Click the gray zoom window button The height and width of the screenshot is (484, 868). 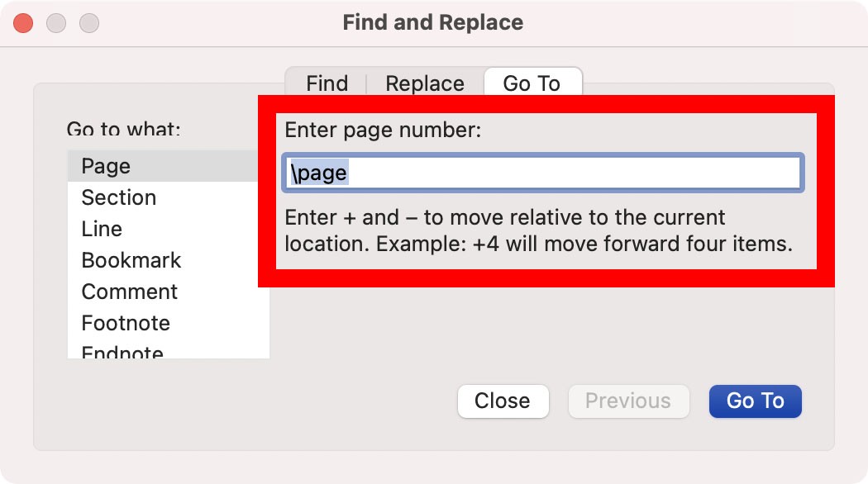(x=89, y=22)
